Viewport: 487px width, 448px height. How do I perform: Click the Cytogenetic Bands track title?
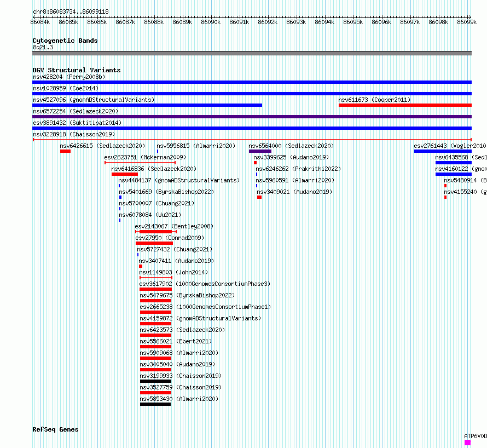[65, 41]
